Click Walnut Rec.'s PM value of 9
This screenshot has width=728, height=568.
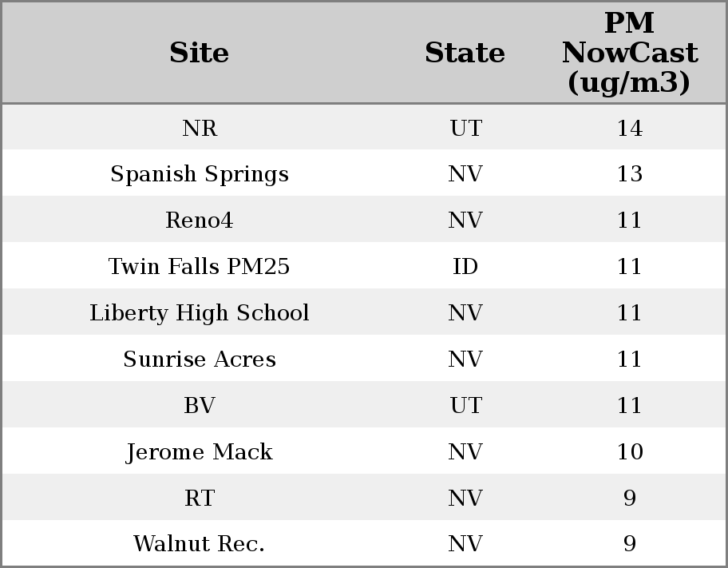[x=629, y=544]
